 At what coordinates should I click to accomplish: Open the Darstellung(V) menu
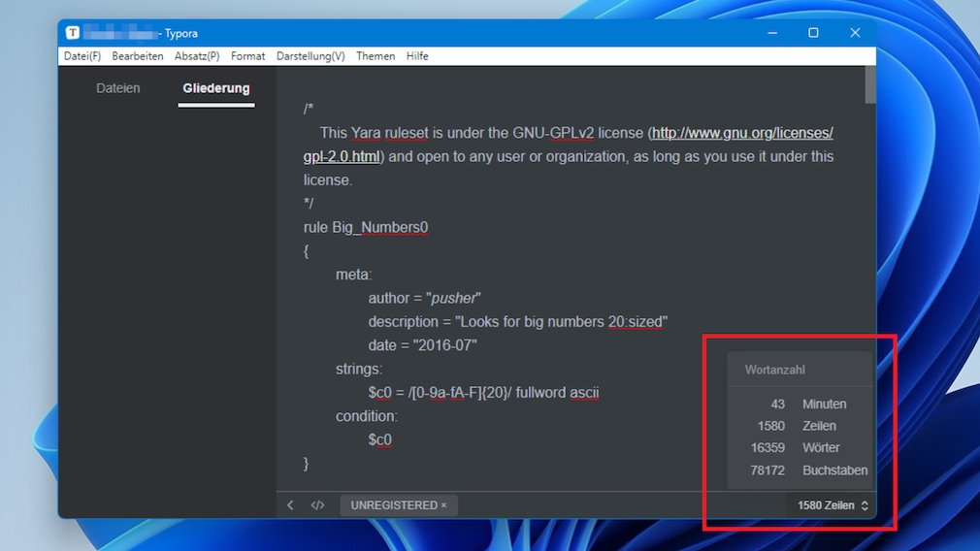(x=310, y=56)
